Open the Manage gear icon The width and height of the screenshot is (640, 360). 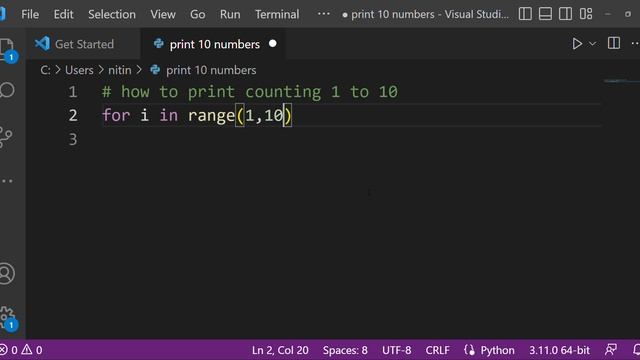[7, 317]
